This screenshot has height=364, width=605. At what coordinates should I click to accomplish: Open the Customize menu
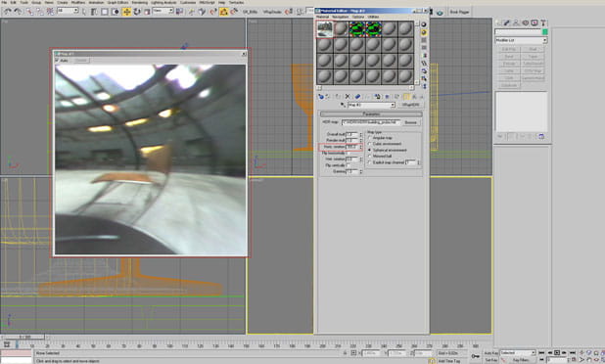coord(188,2)
